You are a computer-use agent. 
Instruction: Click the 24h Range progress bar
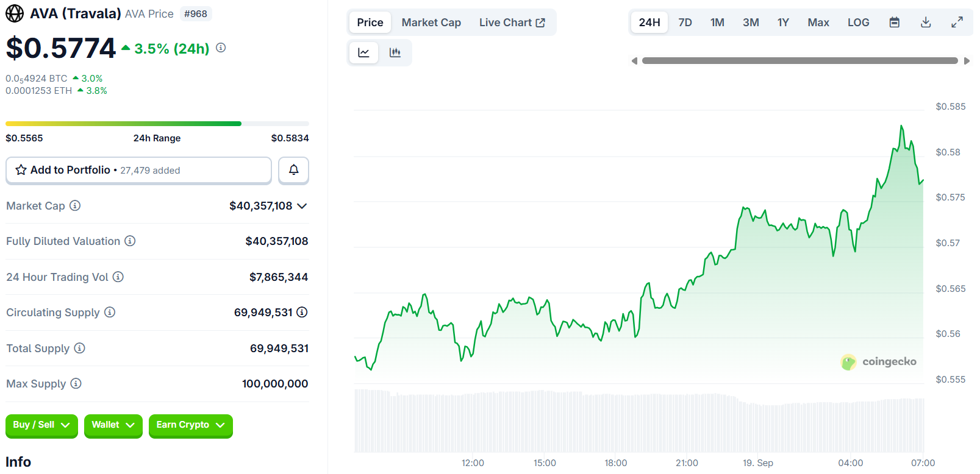pyautogui.click(x=157, y=124)
